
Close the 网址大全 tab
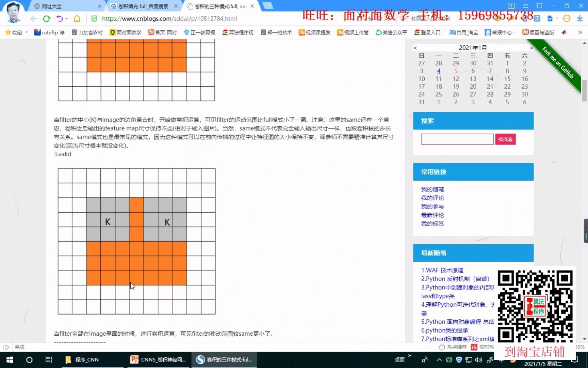coord(99,6)
